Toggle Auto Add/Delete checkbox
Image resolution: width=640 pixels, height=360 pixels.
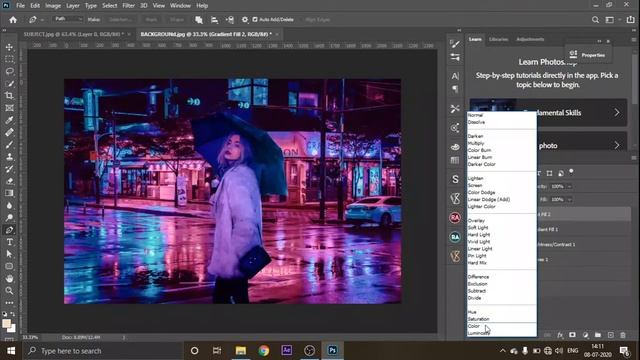coord(255,20)
